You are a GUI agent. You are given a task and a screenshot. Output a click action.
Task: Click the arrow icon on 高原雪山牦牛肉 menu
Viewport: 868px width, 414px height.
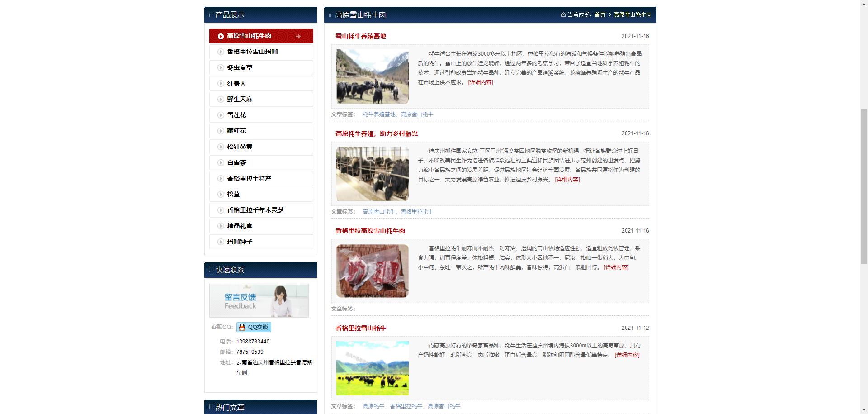297,37
